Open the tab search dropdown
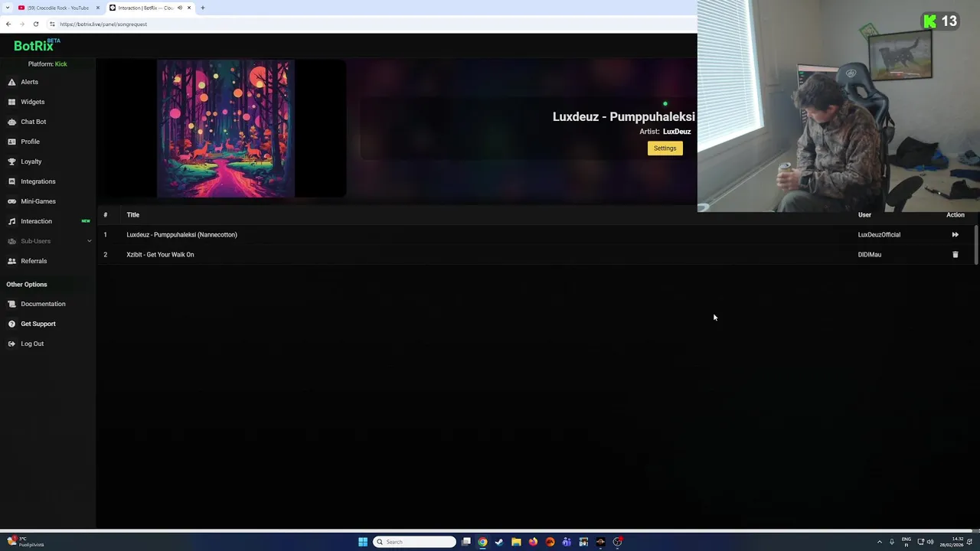Viewport: 980px width, 551px height. pyautogui.click(x=6, y=8)
